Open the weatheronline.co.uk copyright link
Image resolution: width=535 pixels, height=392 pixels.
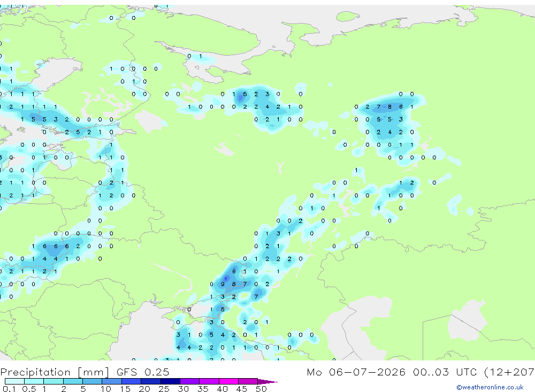[490, 387]
